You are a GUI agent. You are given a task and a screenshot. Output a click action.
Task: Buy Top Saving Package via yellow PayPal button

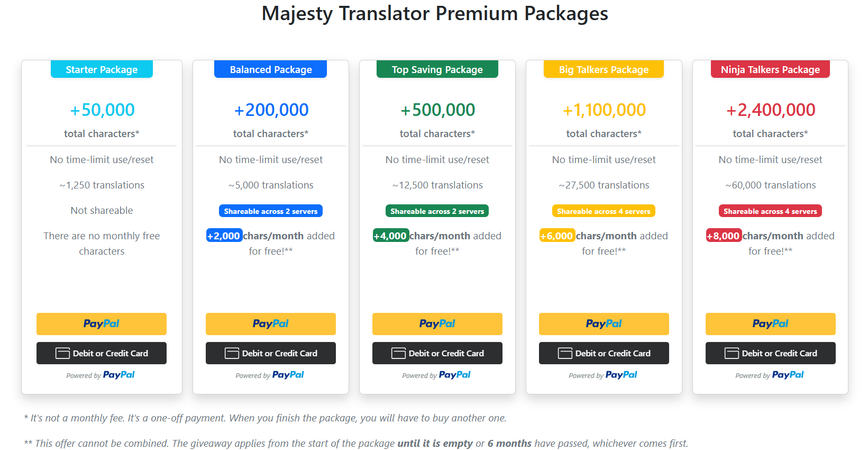pyautogui.click(x=437, y=324)
